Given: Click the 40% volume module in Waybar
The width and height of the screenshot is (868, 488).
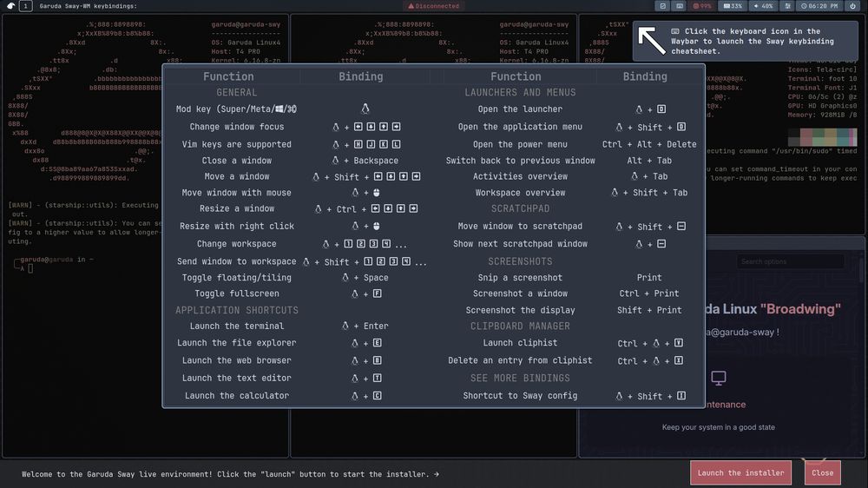Looking at the screenshot, I should [x=763, y=6].
